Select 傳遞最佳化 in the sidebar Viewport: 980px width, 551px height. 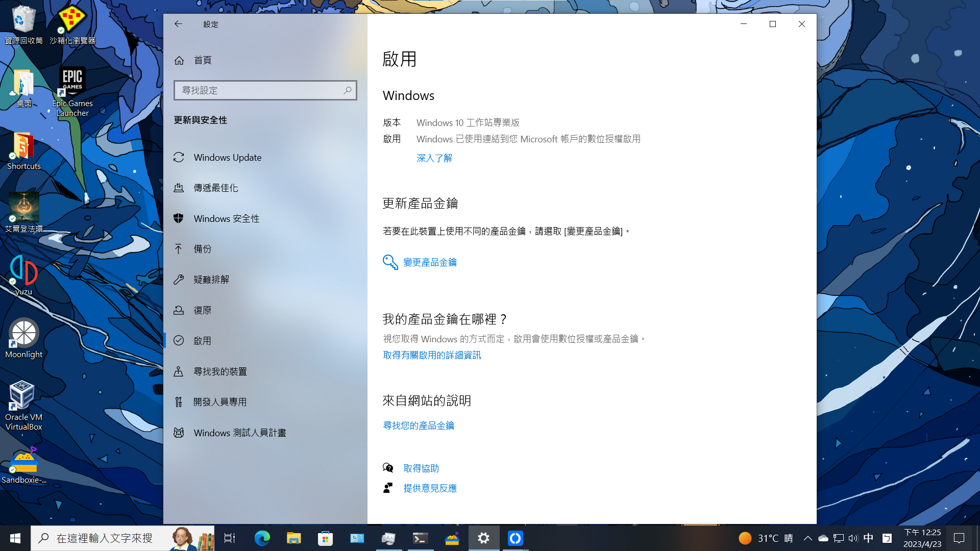pos(265,188)
